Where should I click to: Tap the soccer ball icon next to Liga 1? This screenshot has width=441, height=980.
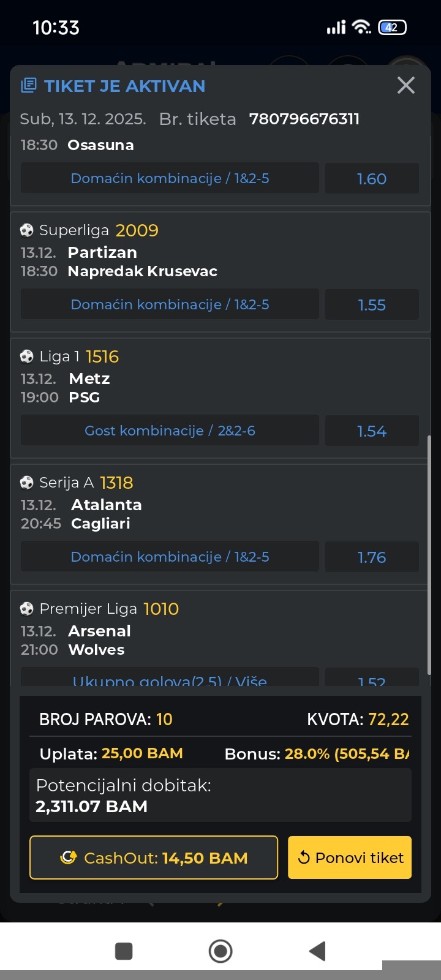[27, 356]
